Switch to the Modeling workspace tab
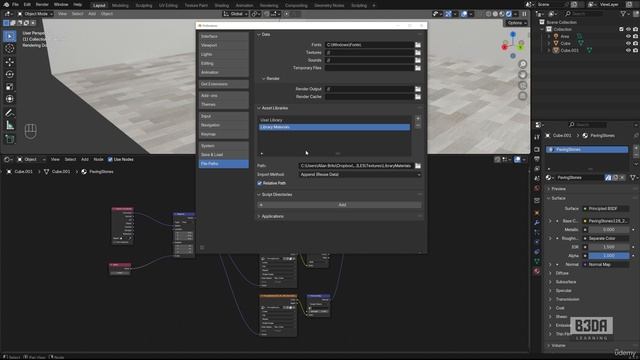640x360 pixels. click(x=120, y=5)
